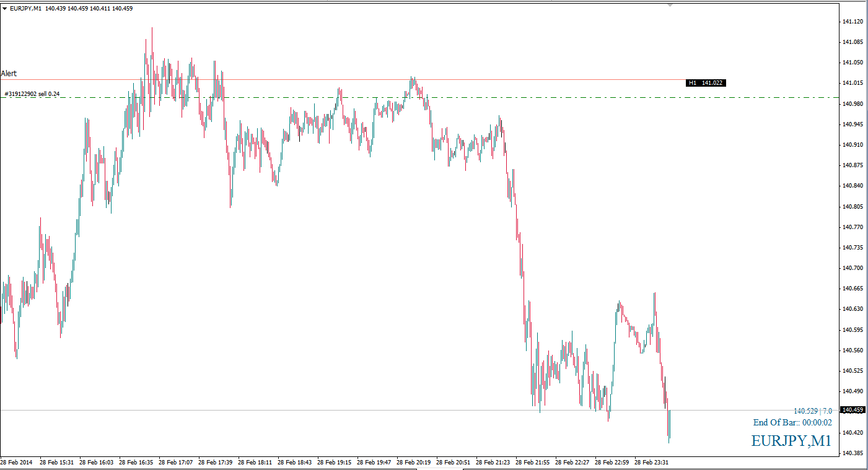The width and height of the screenshot is (868, 470).
Task: Select the red Alert horizontal line
Action: click(x=372, y=80)
